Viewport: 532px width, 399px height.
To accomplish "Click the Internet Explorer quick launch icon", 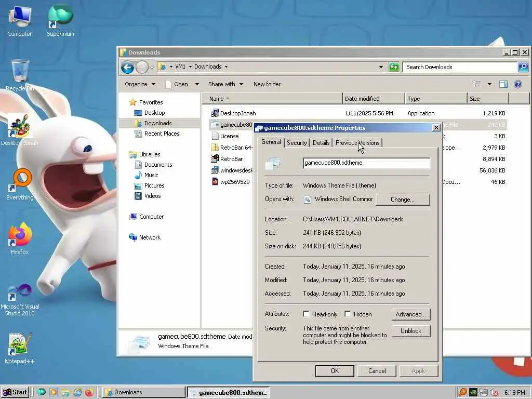I will click(77, 392).
